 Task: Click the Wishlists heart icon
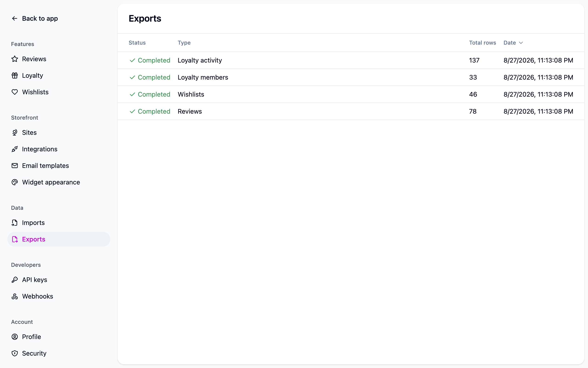pyautogui.click(x=14, y=92)
